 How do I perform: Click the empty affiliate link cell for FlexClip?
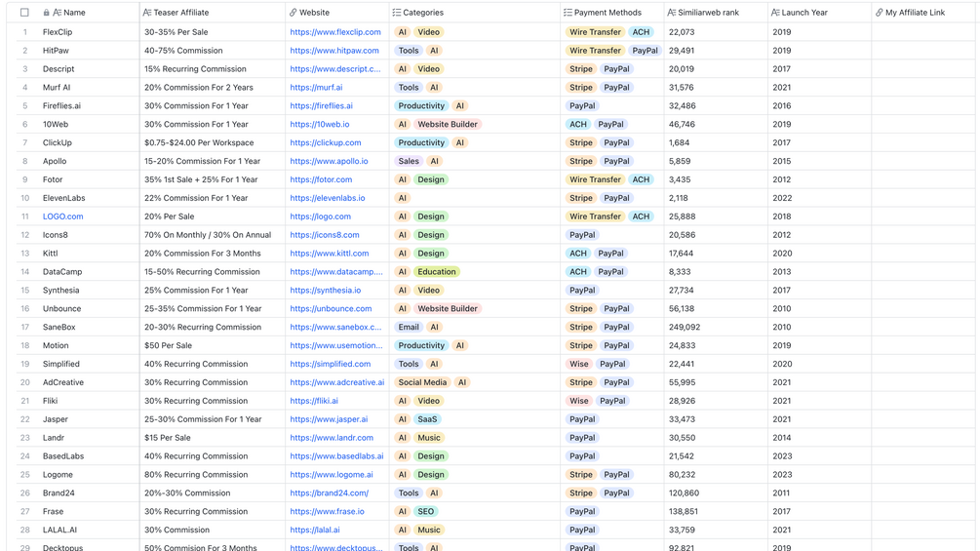click(x=925, y=32)
